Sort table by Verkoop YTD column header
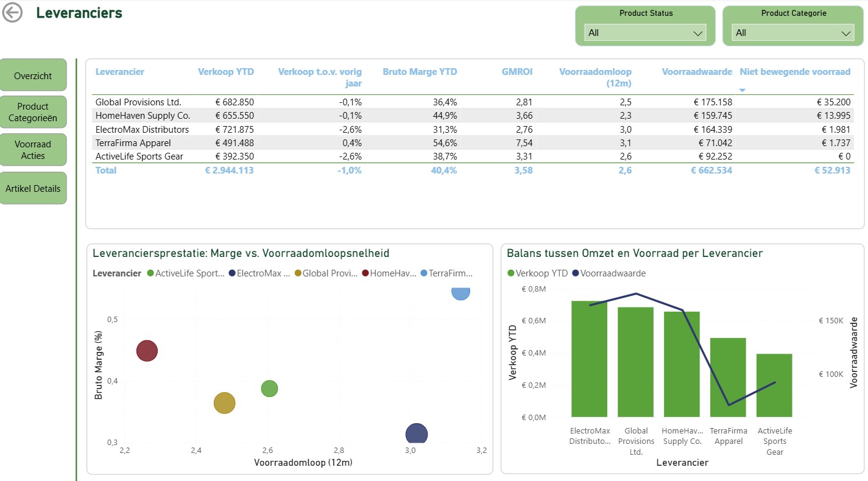Image resolution: width=868 pixels, height=481 pixels. point(226,71)
